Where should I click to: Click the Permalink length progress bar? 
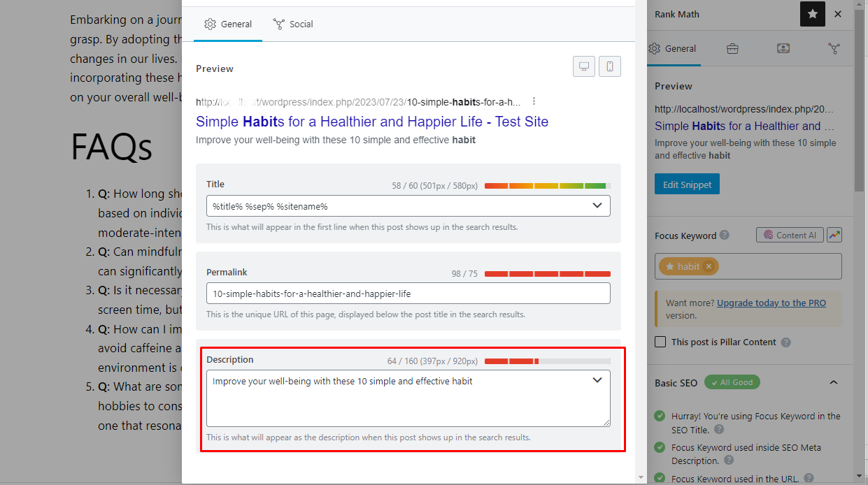(x=548, y=273)
